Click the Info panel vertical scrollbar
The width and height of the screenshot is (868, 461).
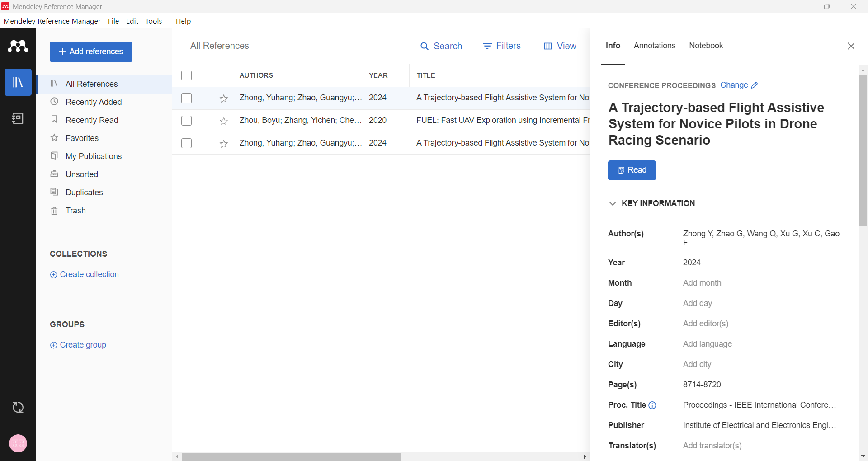[x=863, y=150]
